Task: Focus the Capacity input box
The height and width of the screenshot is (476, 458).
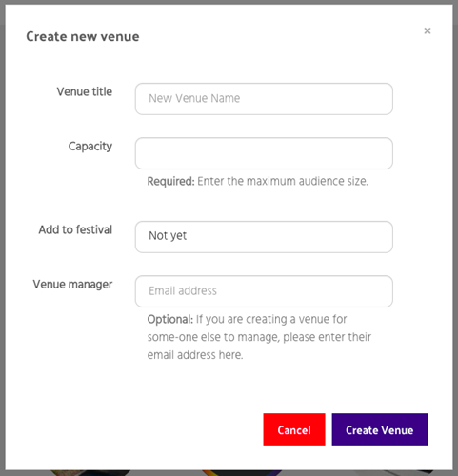Action: pyautogui.click(x=264, y=153)
